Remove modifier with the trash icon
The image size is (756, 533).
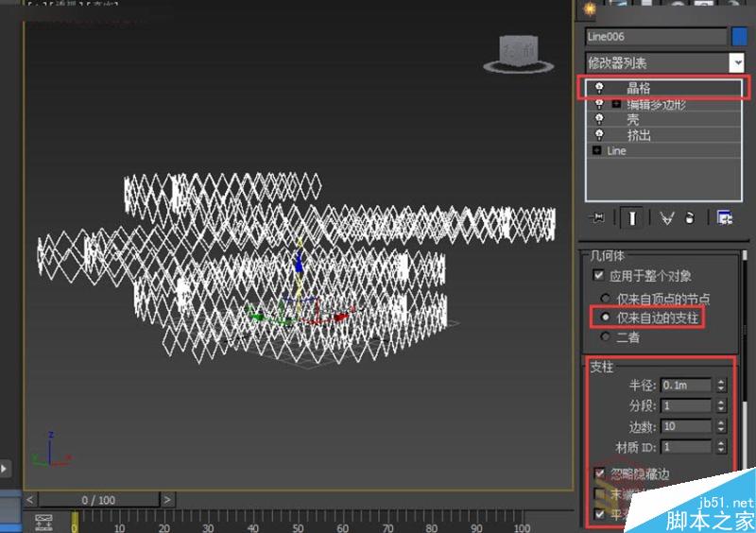690,218
